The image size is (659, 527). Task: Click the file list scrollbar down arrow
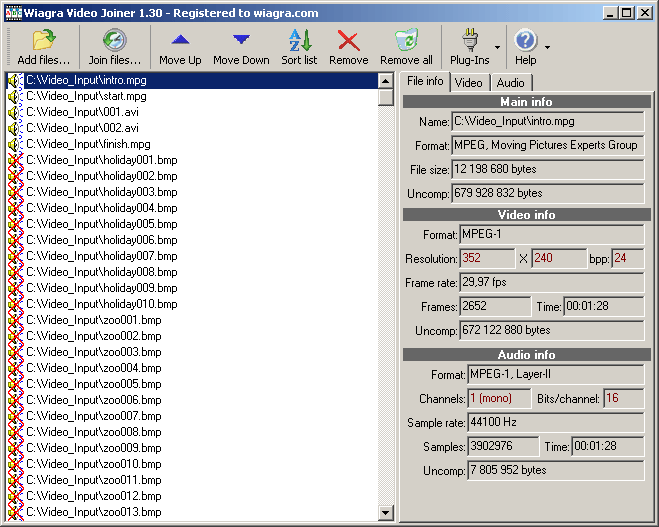click(x=385, y=512)
